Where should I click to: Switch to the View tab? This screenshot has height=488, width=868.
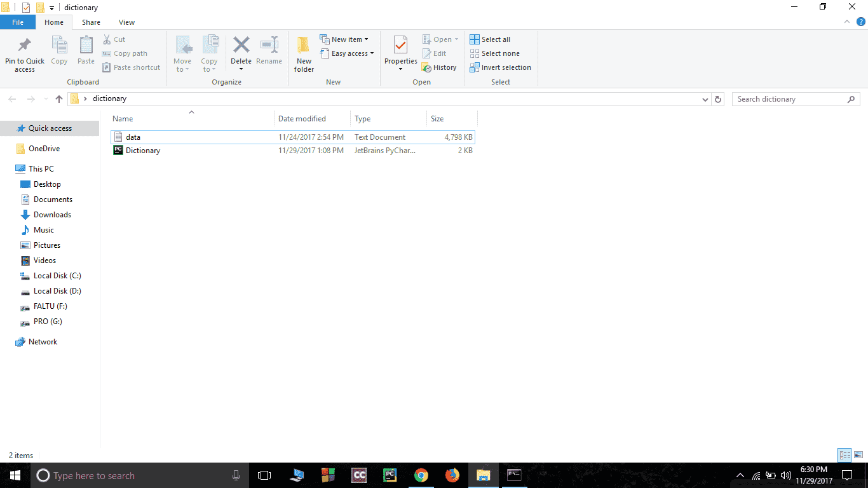click(x=126, y=22)
